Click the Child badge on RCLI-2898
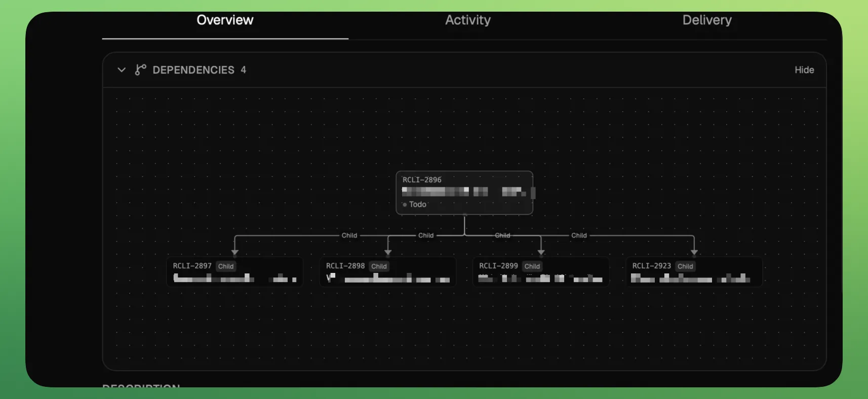Viewport: 868px width, 399px height. [379, 266]
